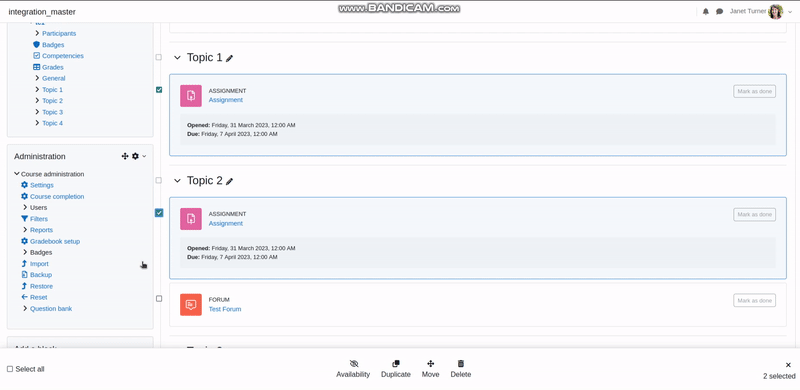The height and width of the screenshot is (390, 800).
Task: Expand the Reports node
Action: pos(25,230)
